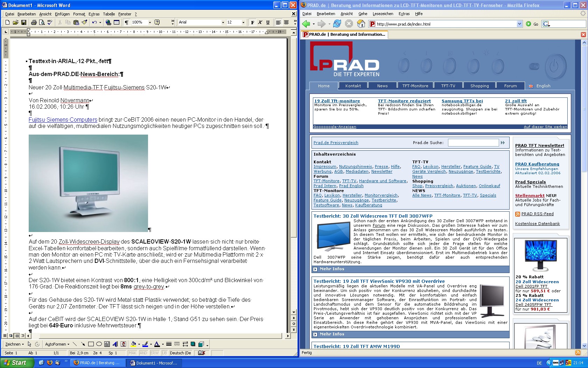Click the font color button in drawing toolbar
The image size is (588, 368).
coord(157,344)
